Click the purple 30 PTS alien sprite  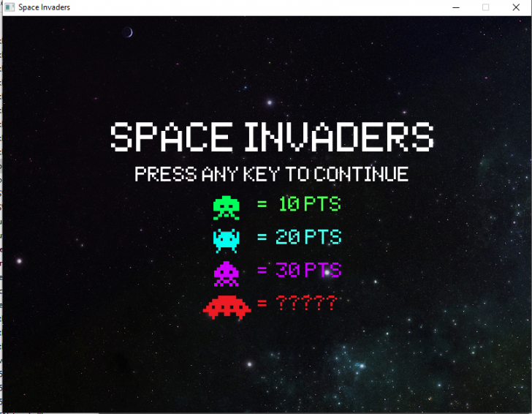click(227, 274)
